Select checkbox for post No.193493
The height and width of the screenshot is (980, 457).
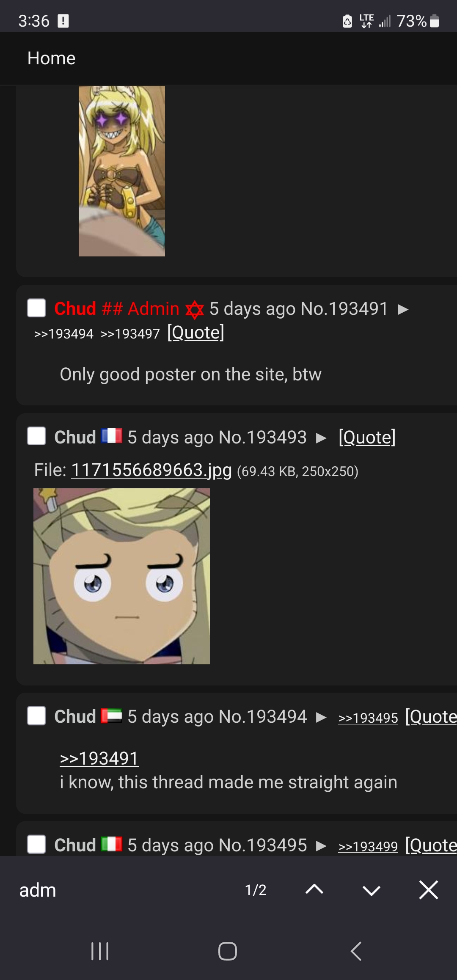36,436
